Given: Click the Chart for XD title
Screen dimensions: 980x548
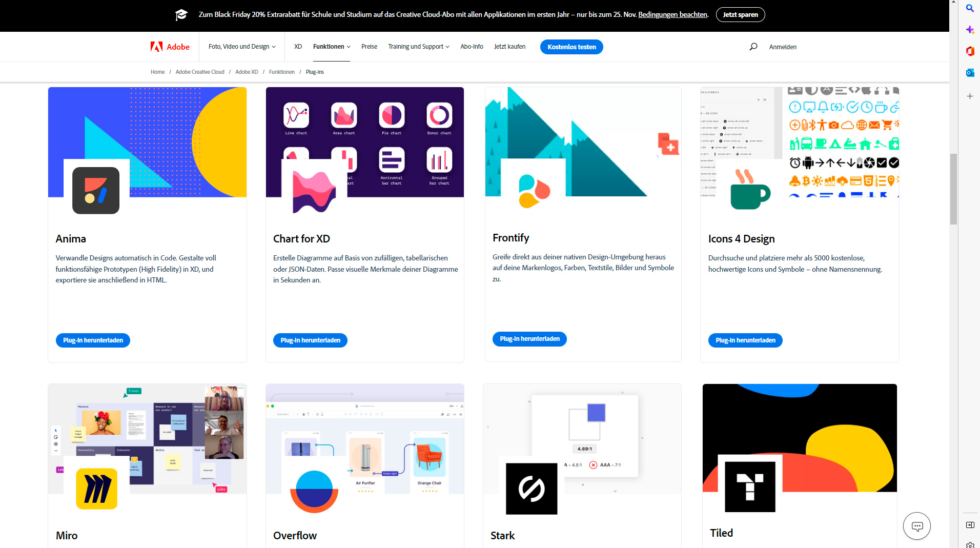Looking at the screenshot, I should tap(301, 239).
